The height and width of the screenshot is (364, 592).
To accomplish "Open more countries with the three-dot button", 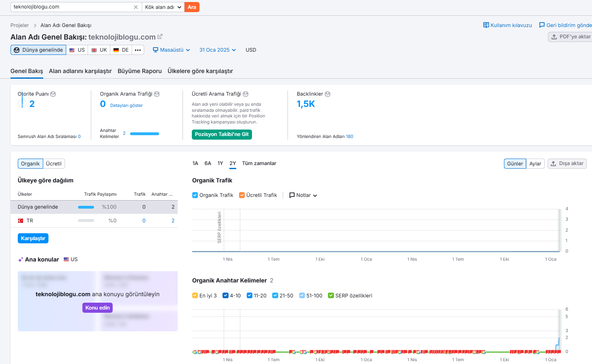I will point(138,50).
